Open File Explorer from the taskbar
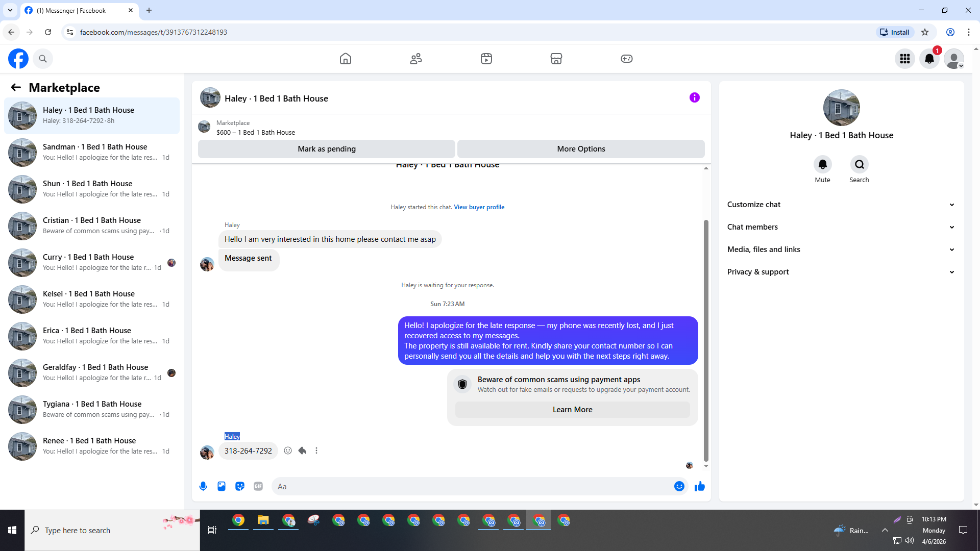This screenshot has height=551, width=980. tap(263, 521)
